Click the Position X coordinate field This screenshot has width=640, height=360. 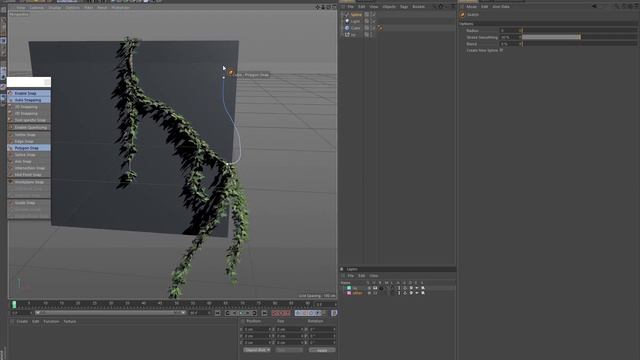tap(257, 329)
